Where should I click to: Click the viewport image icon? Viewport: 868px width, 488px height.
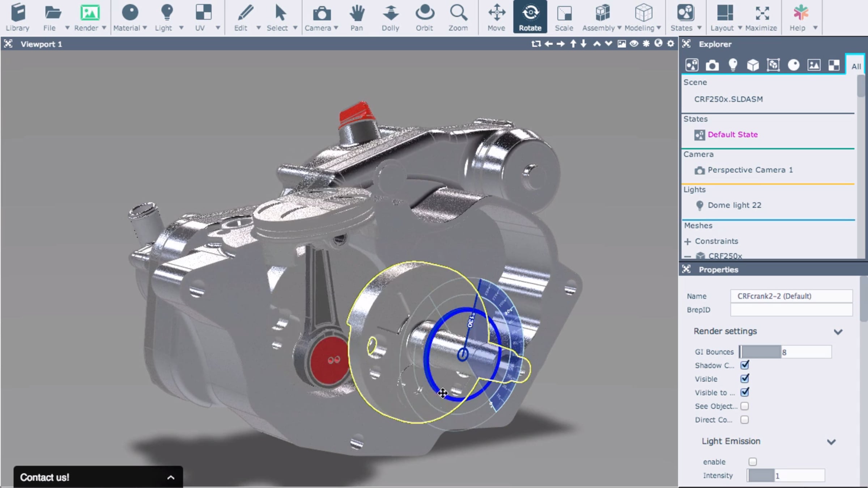point(622,44)
